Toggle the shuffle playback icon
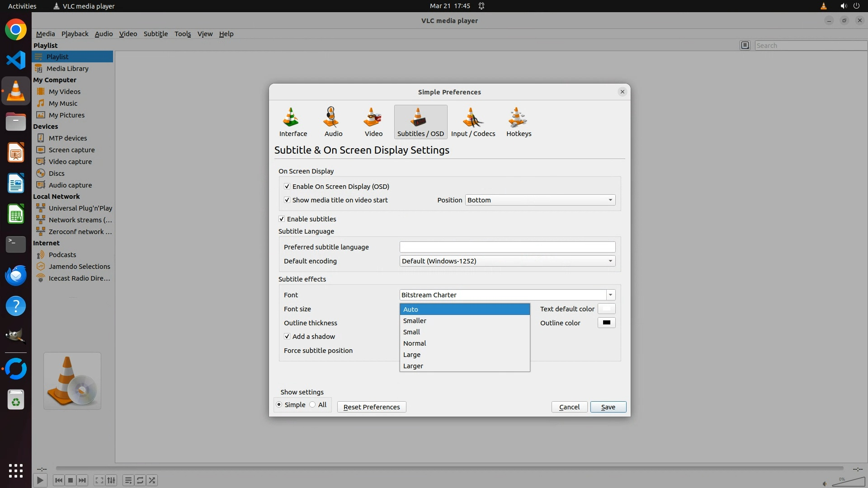The width and height of the screenshot is (868, 488). [x=152, y=480]
